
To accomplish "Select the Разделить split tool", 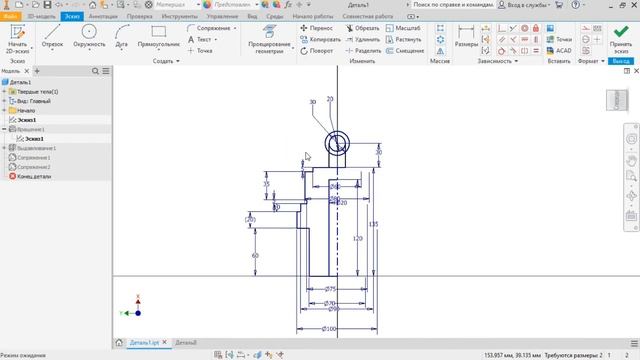I will tap(363, 51).
